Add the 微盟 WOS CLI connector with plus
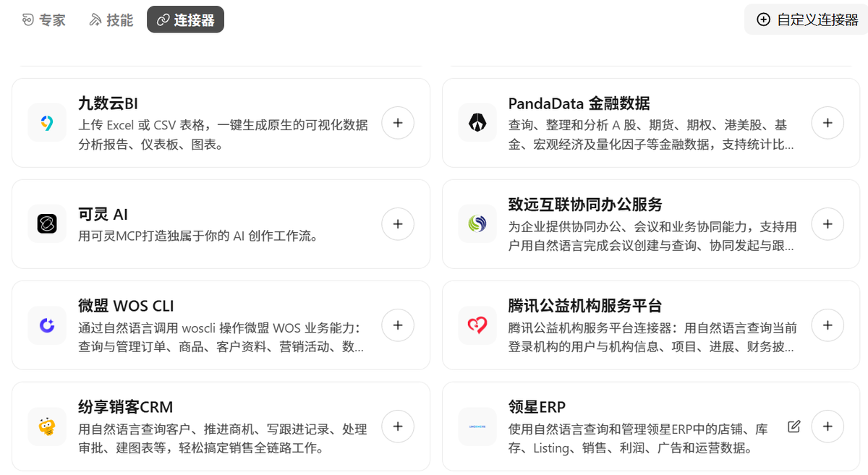 click(398, 325)
